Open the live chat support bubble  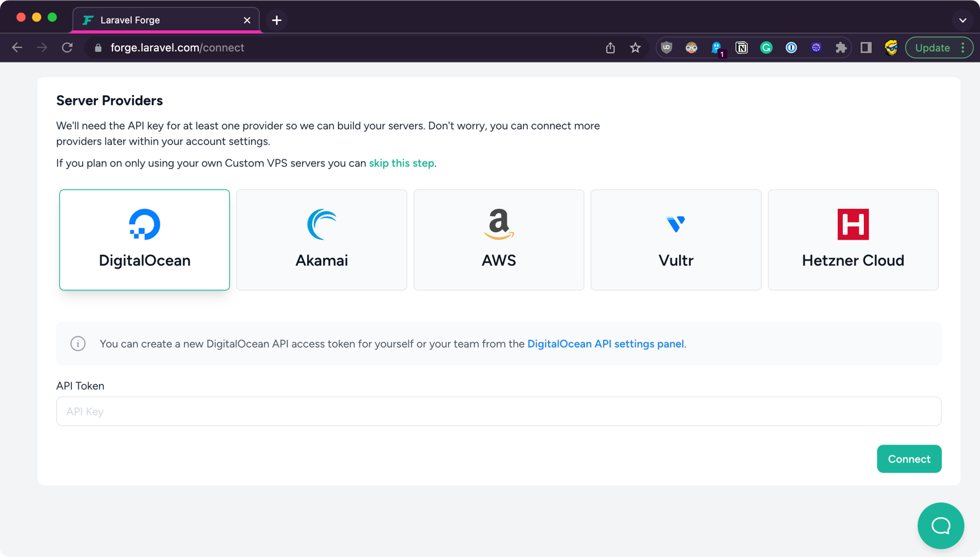pos(940,526)
